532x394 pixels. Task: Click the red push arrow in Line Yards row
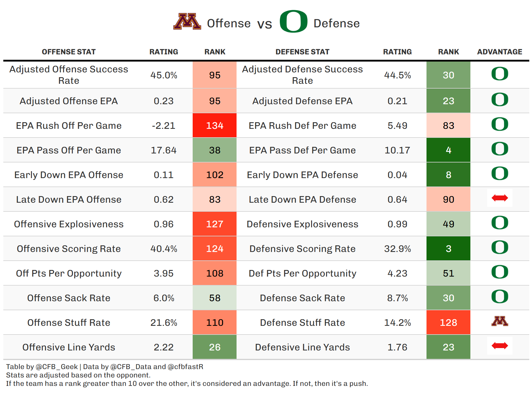pos(500,346)
